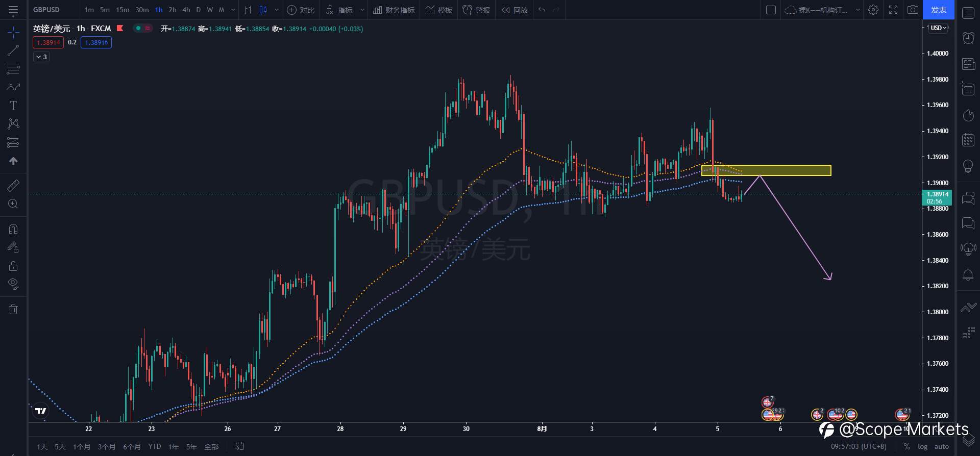Open the ideas lightbulb panel
This screenshot has height=456, width=980.
click(x=968, y=166)
